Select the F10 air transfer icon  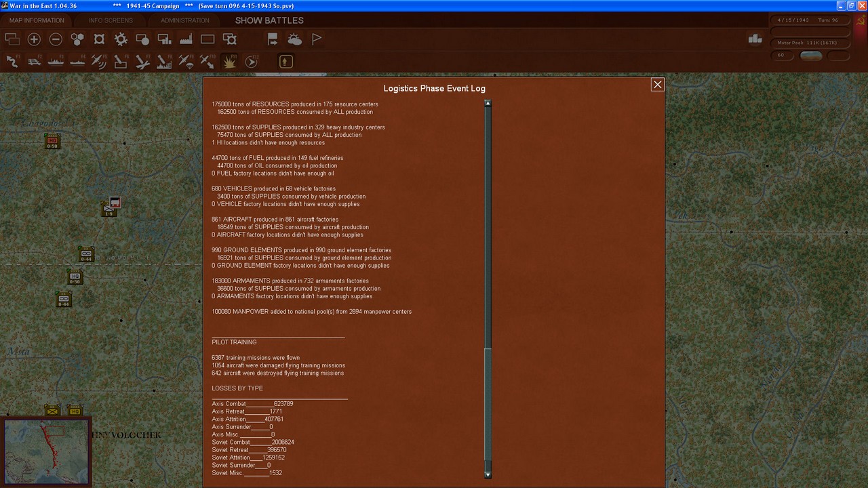click(208, 62)
